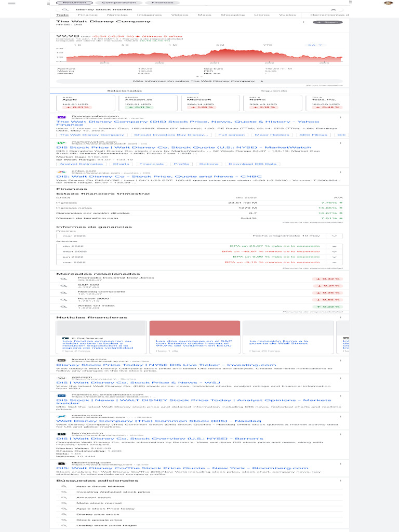The width and height of the screenshot is (399, 532).
Task: Open the Bloomberg DIS stock quote link
Action: point(182,468)
